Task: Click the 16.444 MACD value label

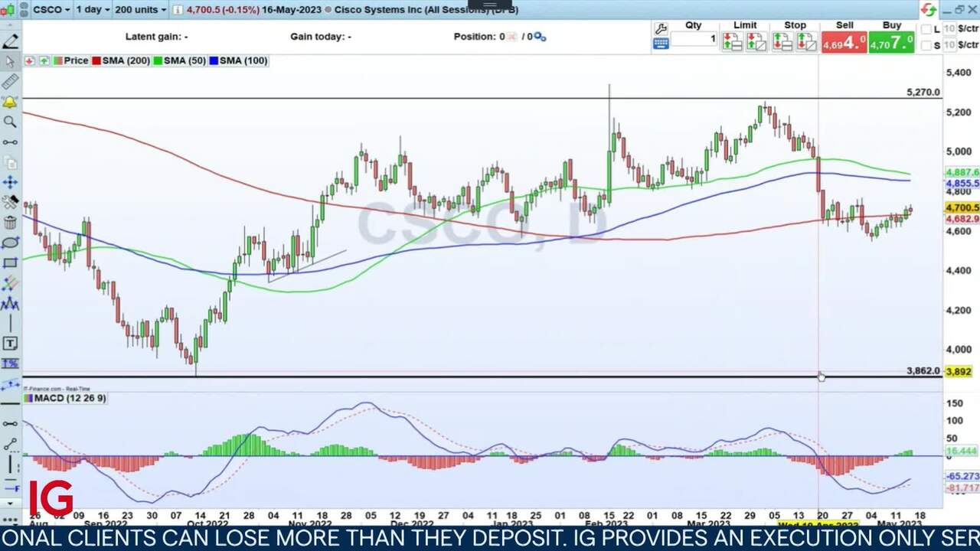Action: click(x=962, y=452)
